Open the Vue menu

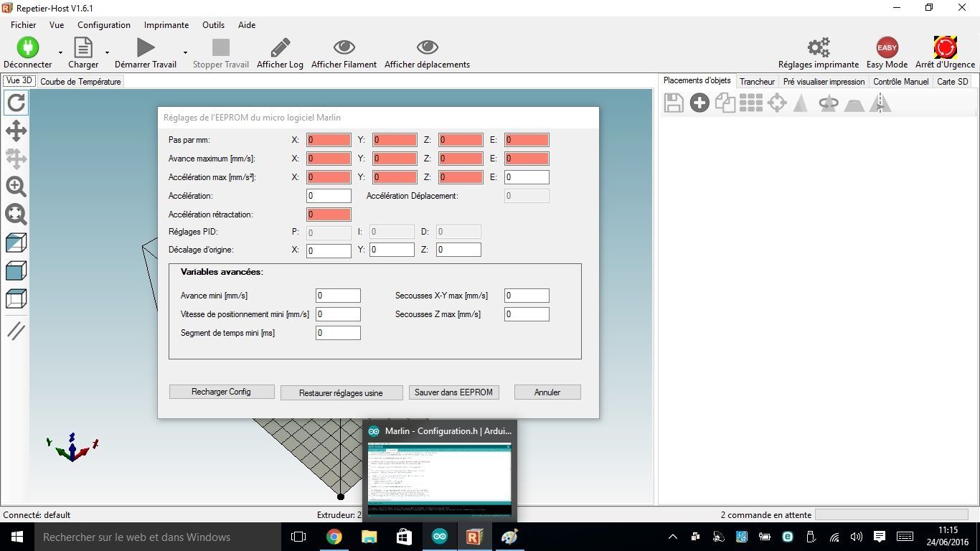tap(57, 24)
